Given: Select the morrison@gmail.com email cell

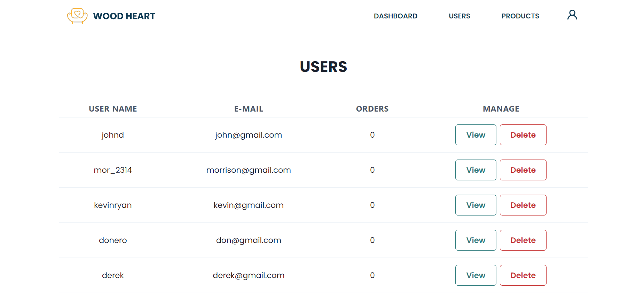Looking at the screenshot, I should (249, 170).
